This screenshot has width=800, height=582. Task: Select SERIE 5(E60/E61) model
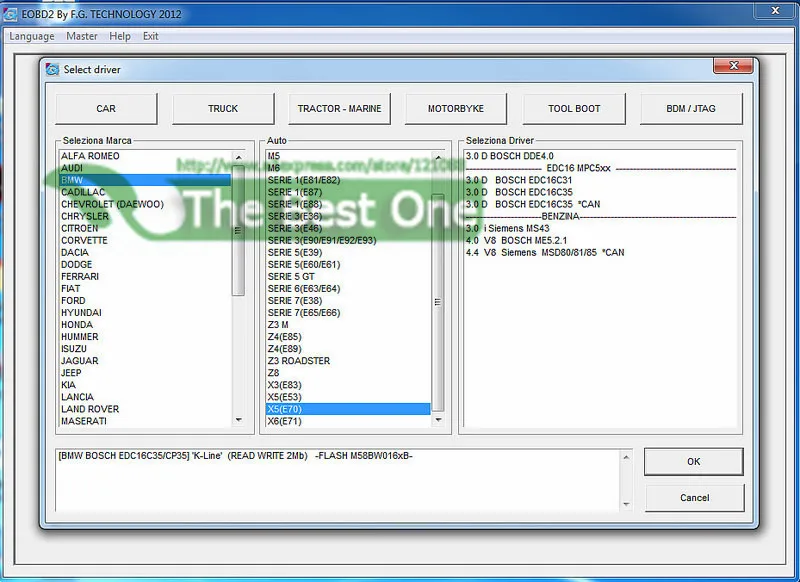(x=348, y=264)
